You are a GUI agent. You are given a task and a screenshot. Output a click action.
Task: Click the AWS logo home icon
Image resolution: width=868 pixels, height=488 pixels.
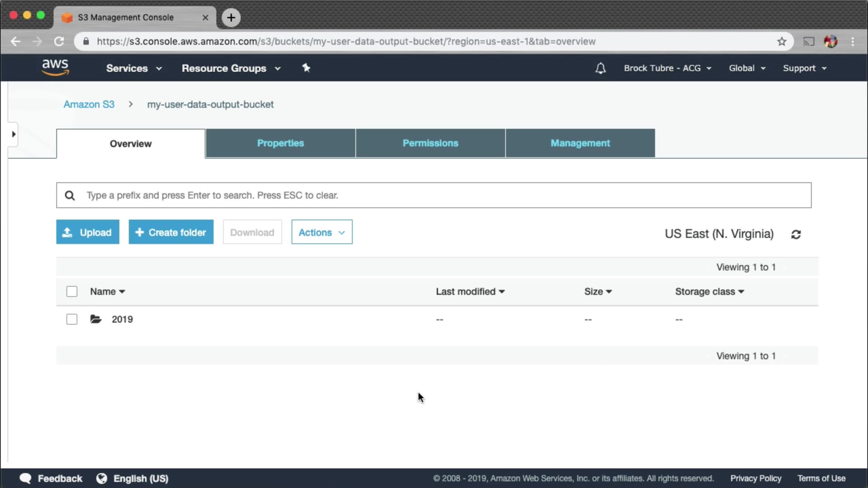55,67
